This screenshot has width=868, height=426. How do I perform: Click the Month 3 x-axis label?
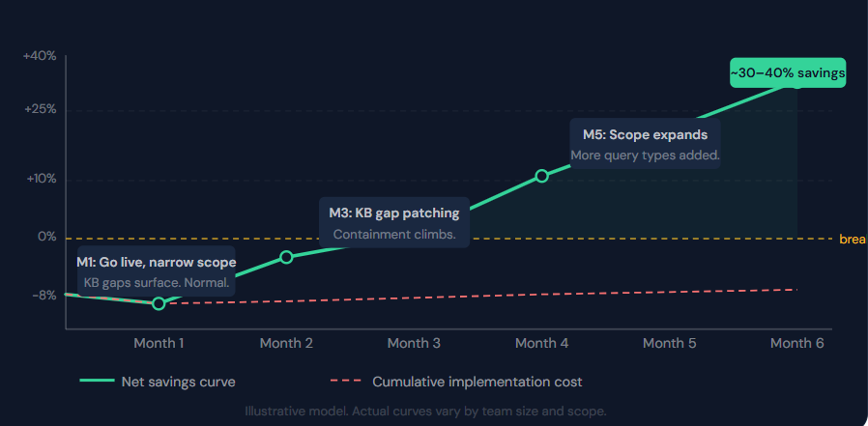click(x=415, y=343)
